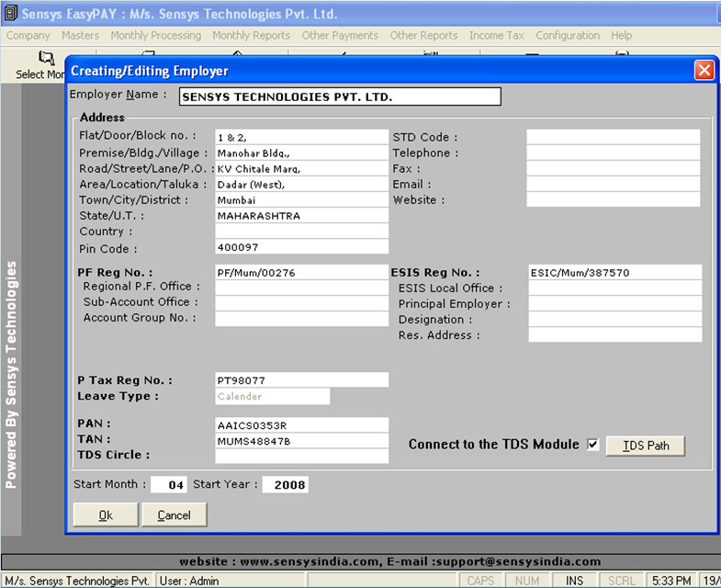Click the ESIS Local Office field
The image size is (721, 588).
(x=615, y=288)
